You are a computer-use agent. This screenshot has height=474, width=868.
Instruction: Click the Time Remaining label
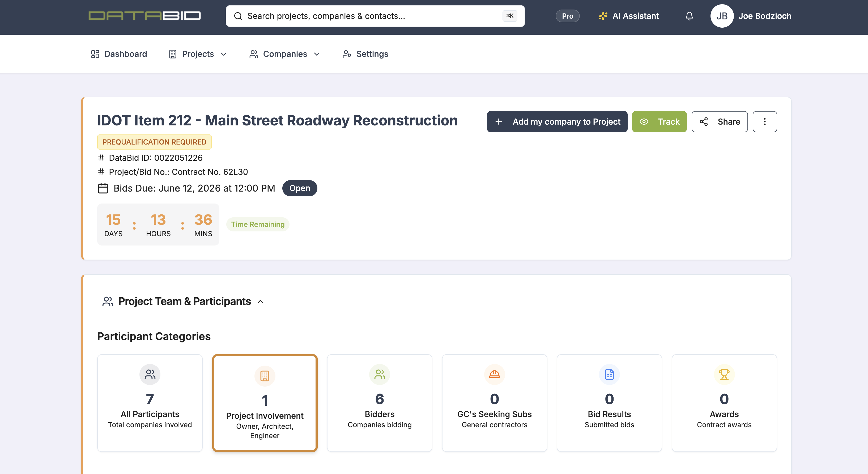tap(258, 225)
